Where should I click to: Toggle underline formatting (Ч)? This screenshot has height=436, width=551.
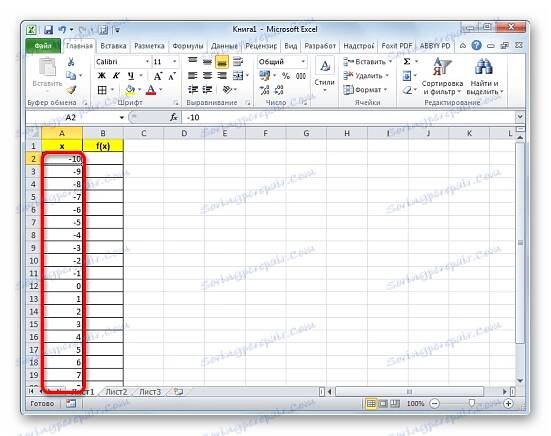[131, 76]
